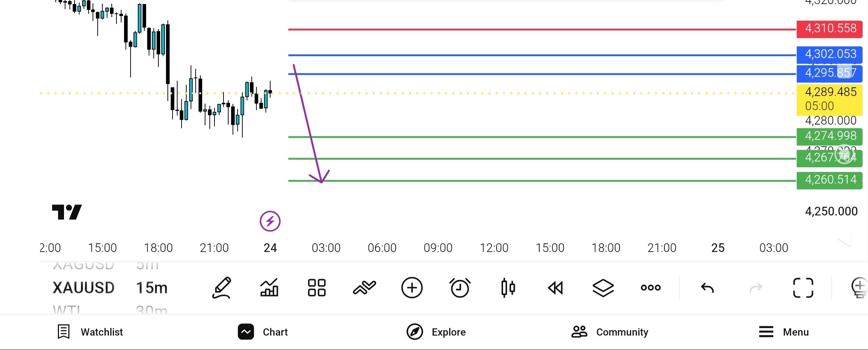Change chart type with the candlestick icon
The width and height of the screenshot is (868, 350).
click(x=508, y=288)
